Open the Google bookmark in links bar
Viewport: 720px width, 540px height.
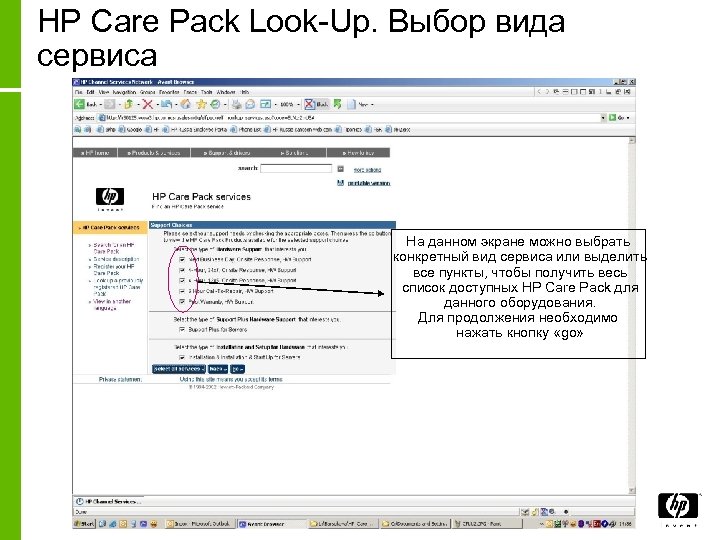130,130
